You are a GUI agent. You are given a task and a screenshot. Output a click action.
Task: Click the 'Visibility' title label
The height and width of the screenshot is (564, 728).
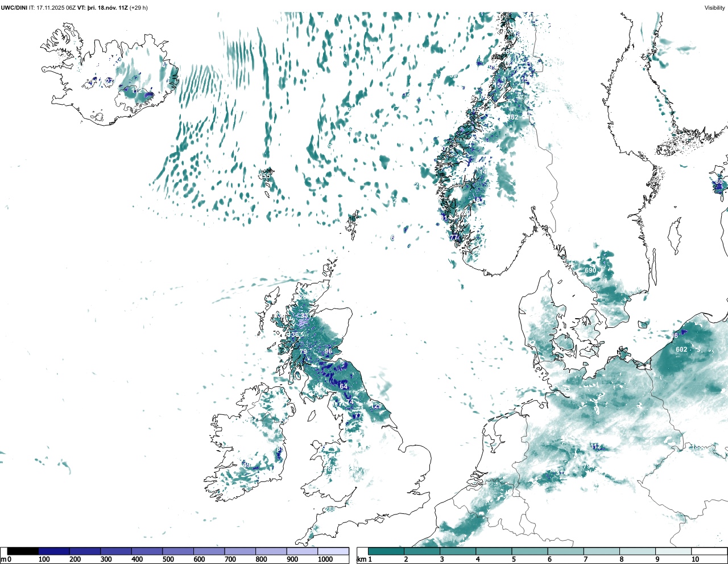(x=715, y=8)
